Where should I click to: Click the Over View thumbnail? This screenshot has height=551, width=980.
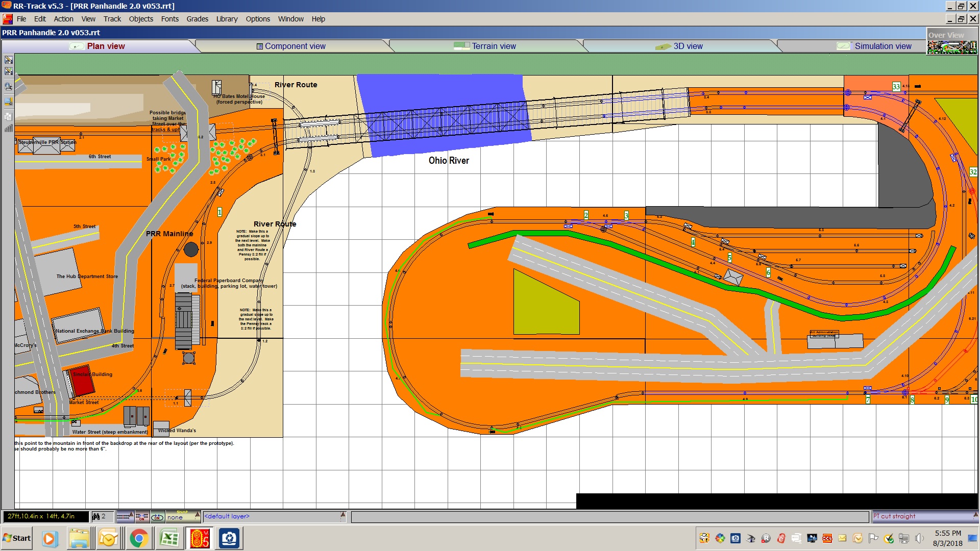click(952, 47)
